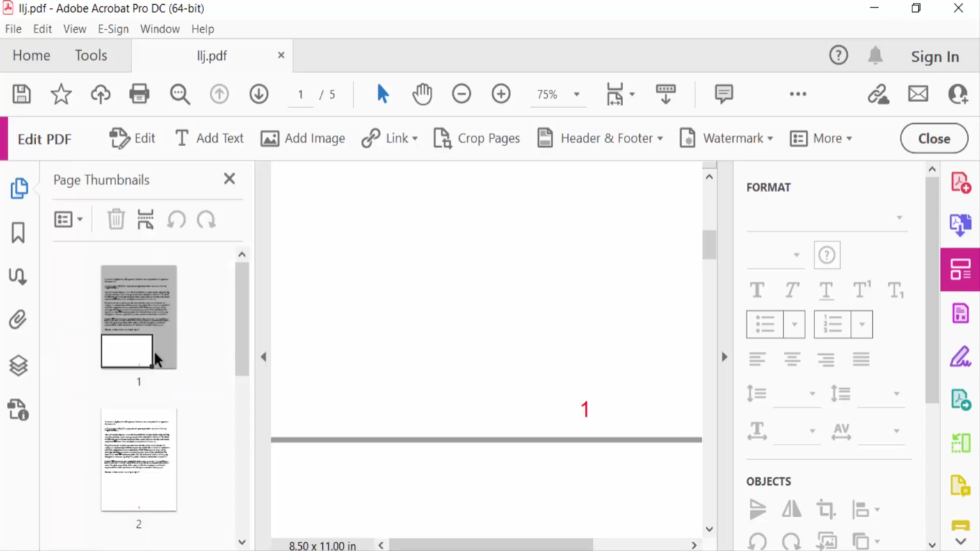The height and width of the screenshot is (551, 980).
Task: Go to next page arrow
Action: click(x=259, y=94)
